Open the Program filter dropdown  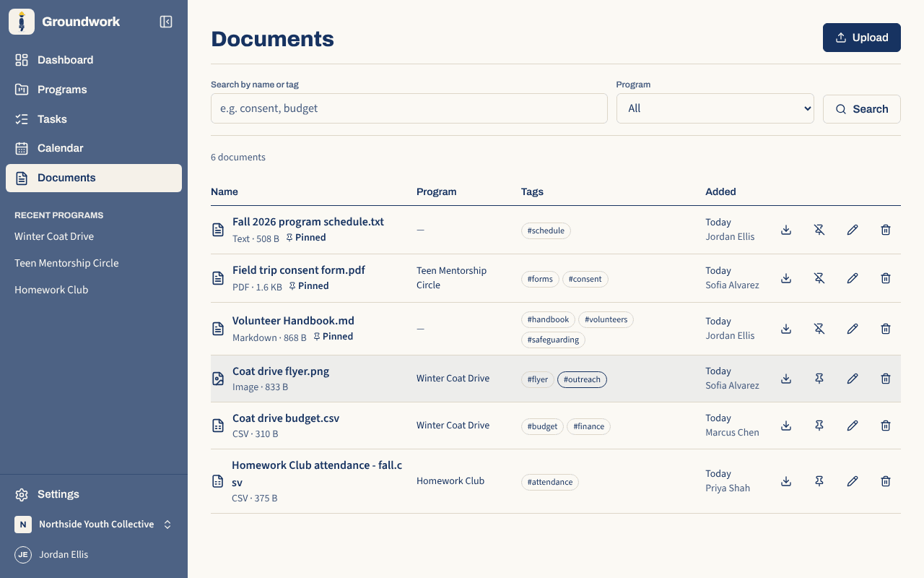pyautogui.click(x=715, y=108)
